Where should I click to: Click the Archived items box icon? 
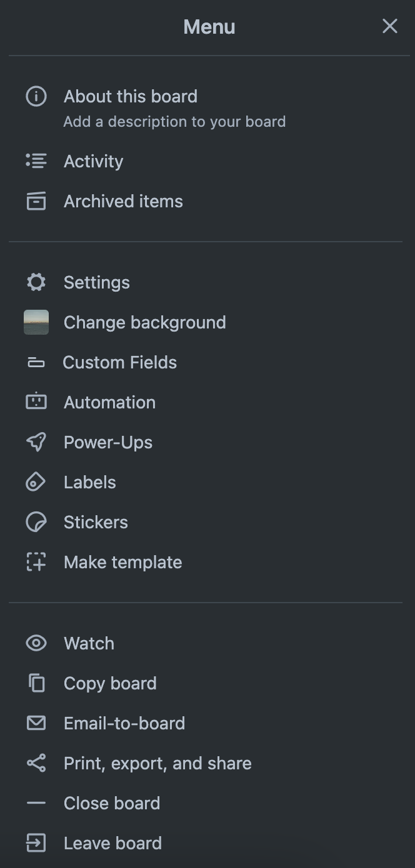(x=36, y=201)
